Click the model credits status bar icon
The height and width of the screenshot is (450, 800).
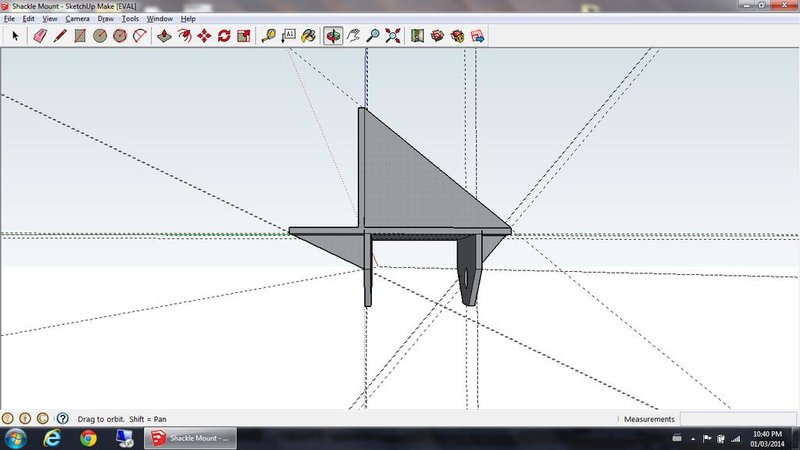click(25, 418)
